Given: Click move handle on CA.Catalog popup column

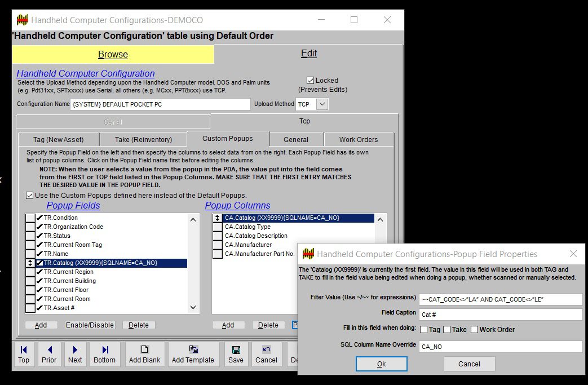Looking at the screenshot, I should (218, 218).
